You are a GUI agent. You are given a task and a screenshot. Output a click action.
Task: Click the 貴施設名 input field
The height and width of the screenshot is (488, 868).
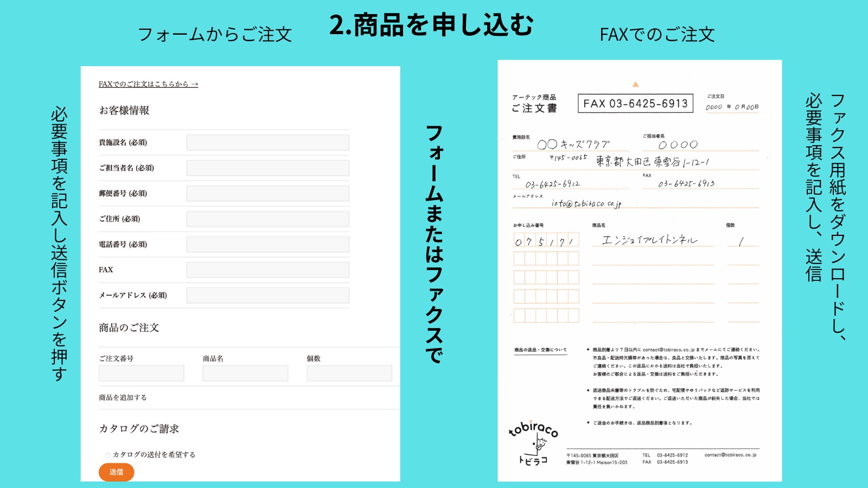point(267,143)
